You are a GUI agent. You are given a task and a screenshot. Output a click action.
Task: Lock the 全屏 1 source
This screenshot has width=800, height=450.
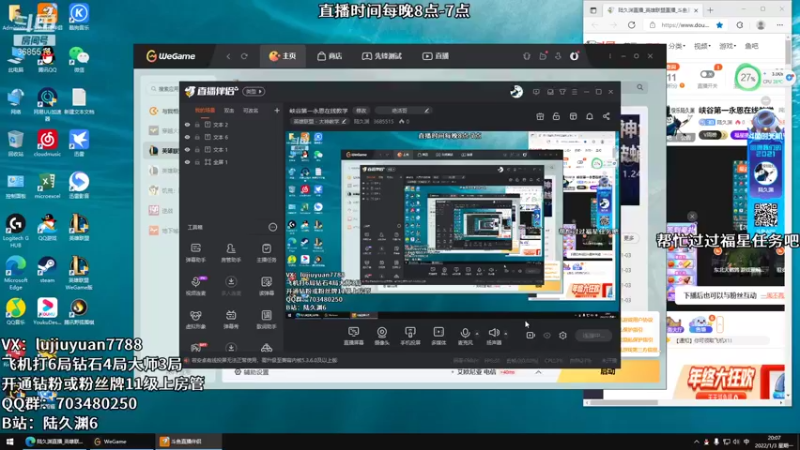(x=197, y=162)
